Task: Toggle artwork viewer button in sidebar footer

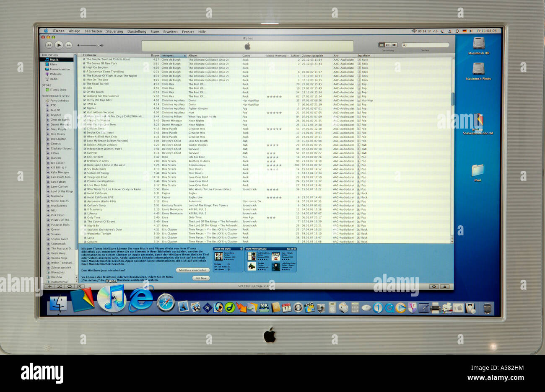Action: point(79,287)
